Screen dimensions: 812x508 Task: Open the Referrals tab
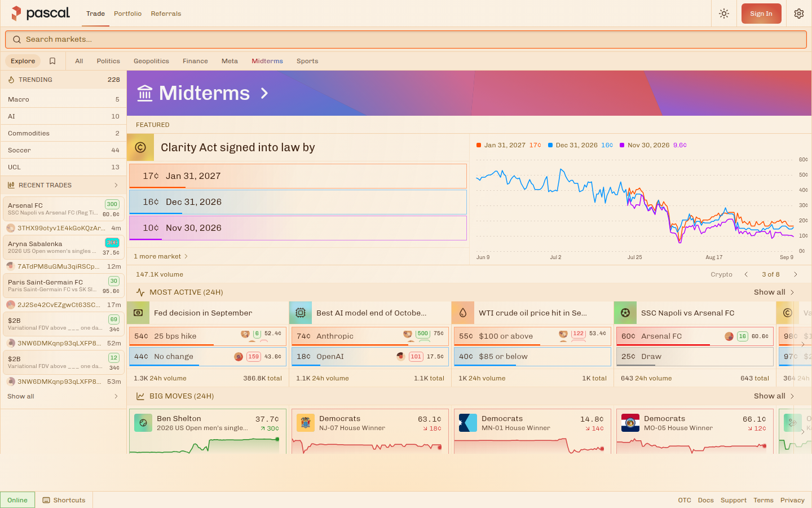166,14
